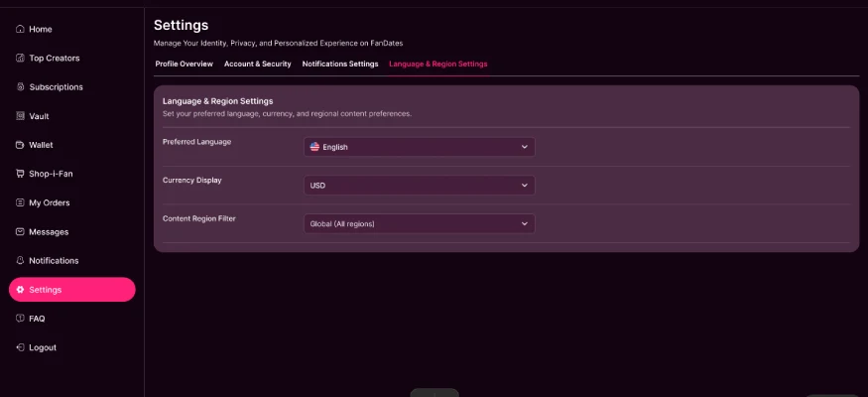Click the Logout icon in sidebar
Image resolution: width=868 pixels, height=397 pixels.
(x=21, y=347)
